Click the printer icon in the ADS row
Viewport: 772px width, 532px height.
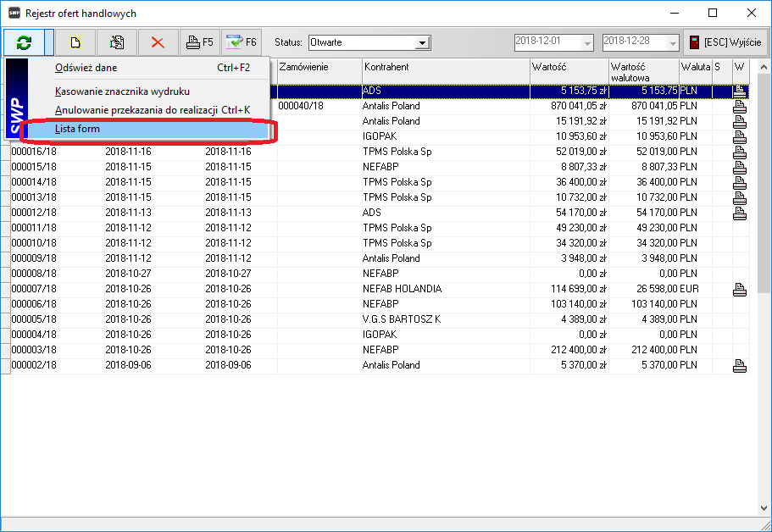pos(740,91)
